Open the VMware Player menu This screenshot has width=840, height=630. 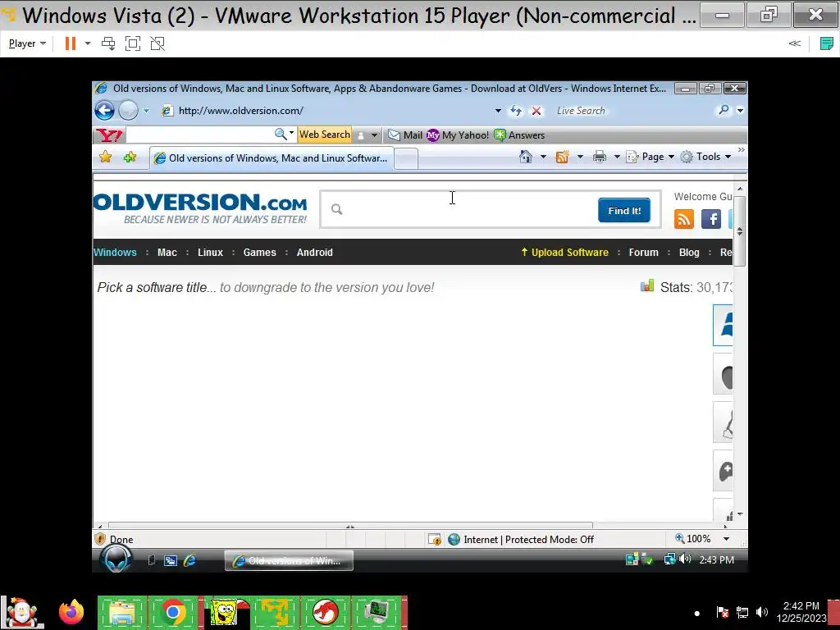27,43
